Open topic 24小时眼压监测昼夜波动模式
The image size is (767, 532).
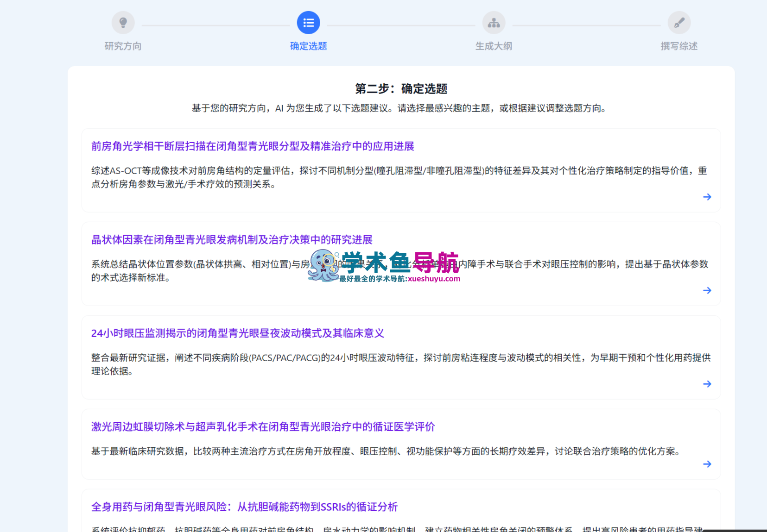coord(238,333)
